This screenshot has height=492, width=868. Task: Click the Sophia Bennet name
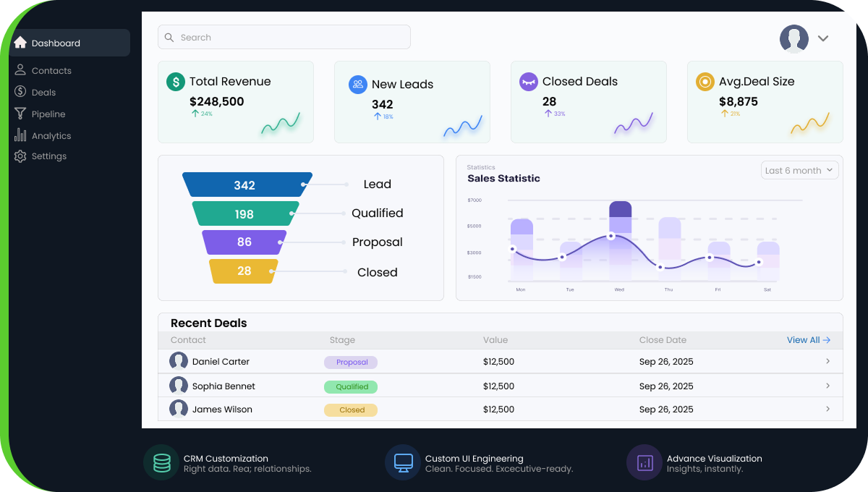pyautogui.click(x=224, y=386)
